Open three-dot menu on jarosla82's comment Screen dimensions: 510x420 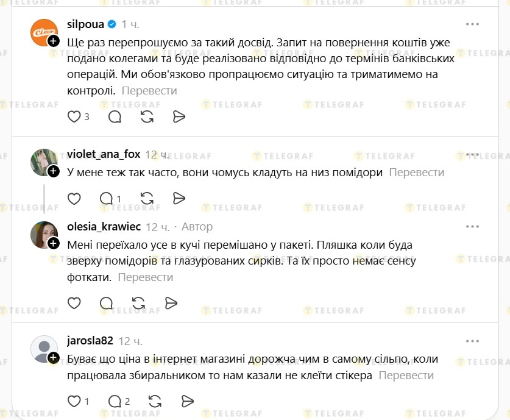472,341
